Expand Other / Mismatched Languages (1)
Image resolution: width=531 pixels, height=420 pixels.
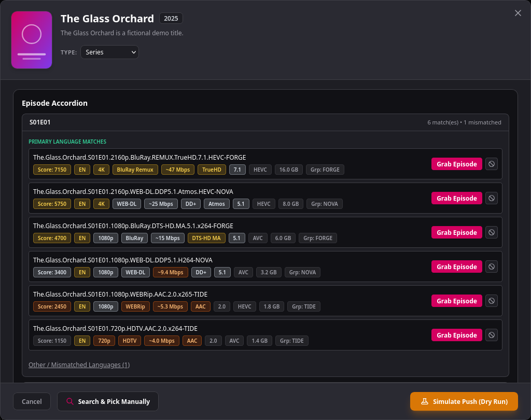[x=79, y=365]
